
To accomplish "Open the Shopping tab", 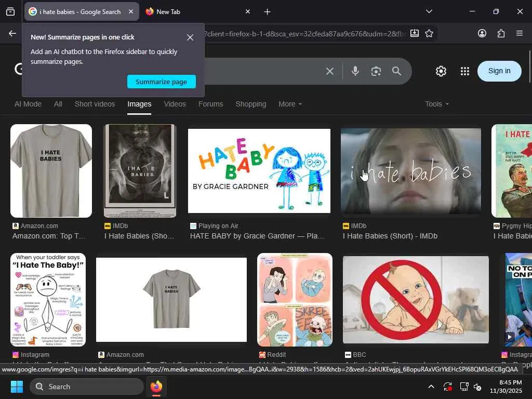I will tap(251, 104).
